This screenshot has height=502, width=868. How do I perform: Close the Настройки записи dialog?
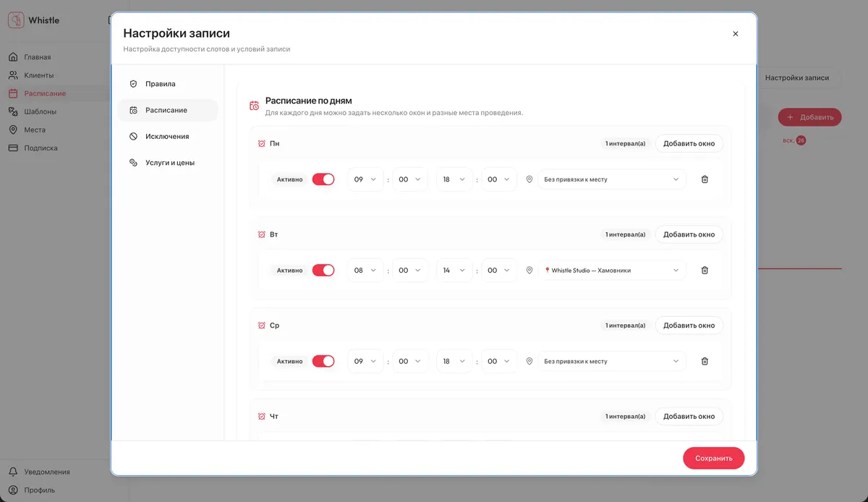click(x=736, y=34)
